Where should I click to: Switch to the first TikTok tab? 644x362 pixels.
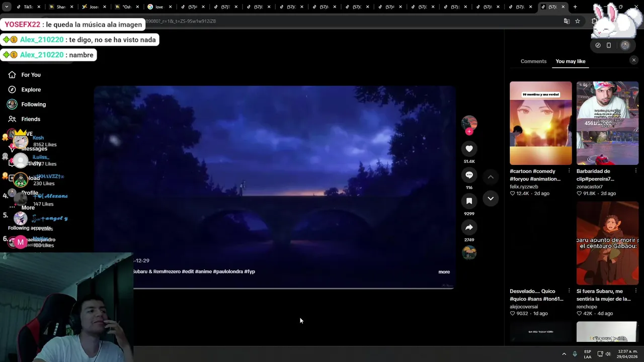[29, 7]
